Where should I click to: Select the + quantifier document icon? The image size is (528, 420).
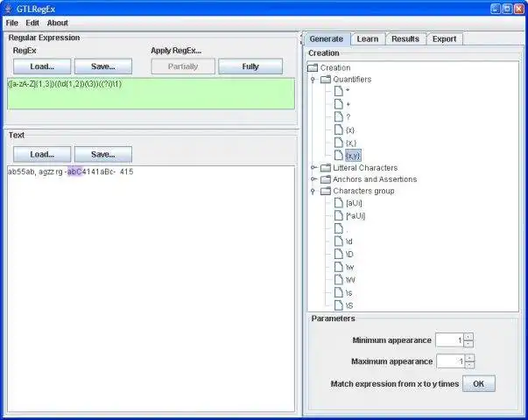338,104
